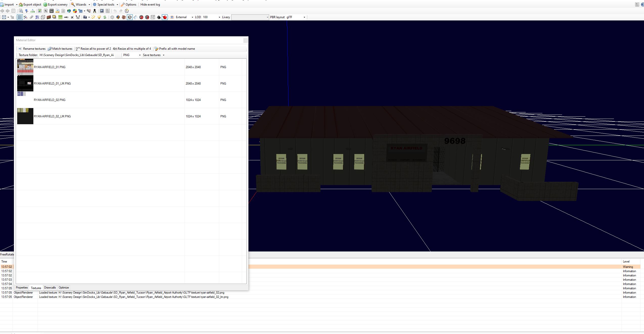Toggle the eye visibility icon

tap(172, 17)
